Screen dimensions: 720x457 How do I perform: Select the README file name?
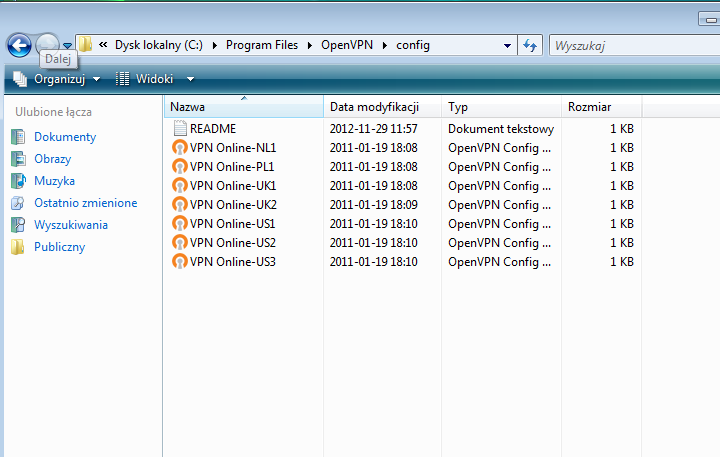point(213,129)
